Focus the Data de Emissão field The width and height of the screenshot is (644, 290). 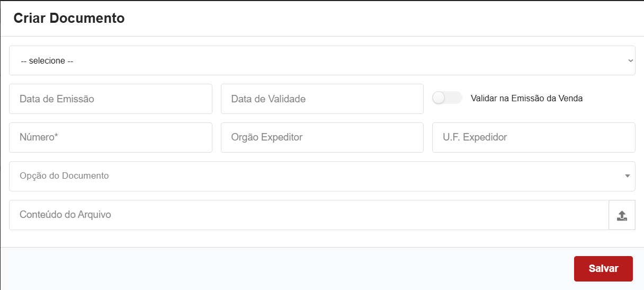110,99
